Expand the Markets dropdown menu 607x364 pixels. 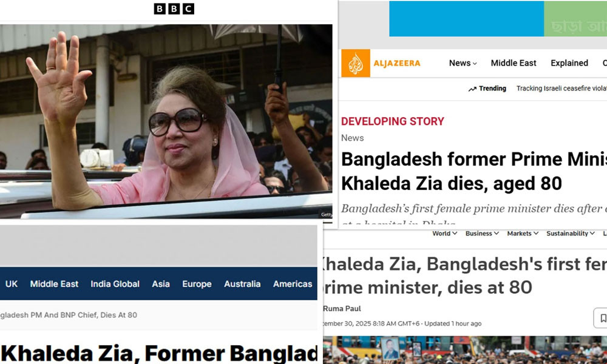[523, 233]
